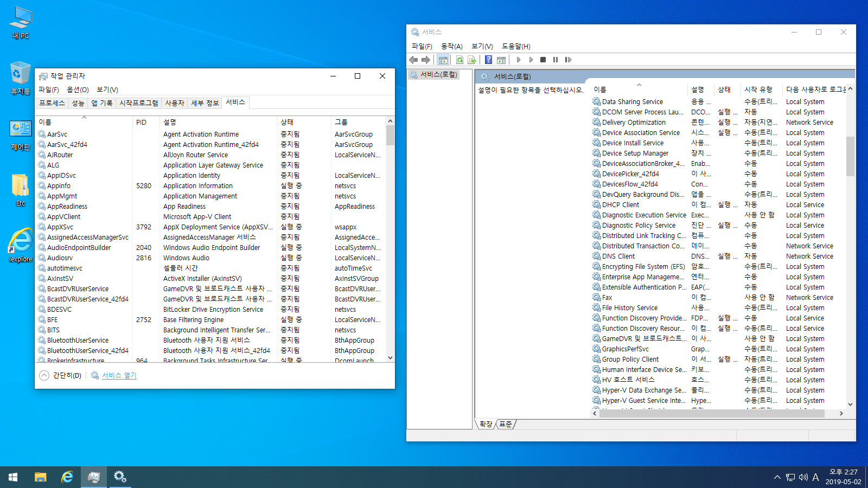The image size is (868, 488).
Task: Open Help from Services toolbar
Action: coord(488,60)
